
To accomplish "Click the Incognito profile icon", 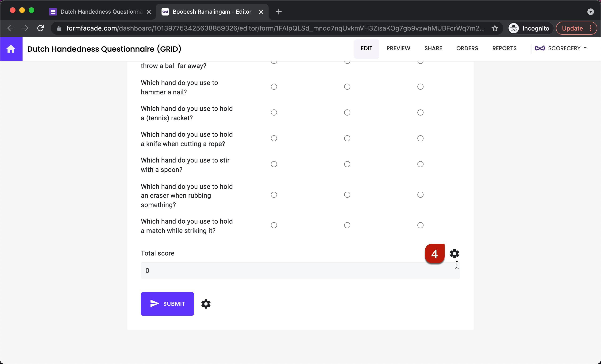I will [x=513, y=28].
